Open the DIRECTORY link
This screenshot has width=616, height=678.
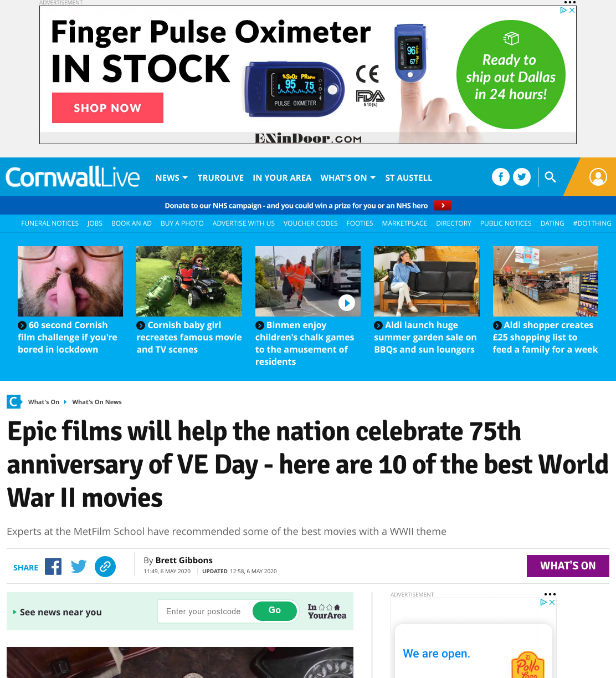pyautogui.click(x=454, y=223)
